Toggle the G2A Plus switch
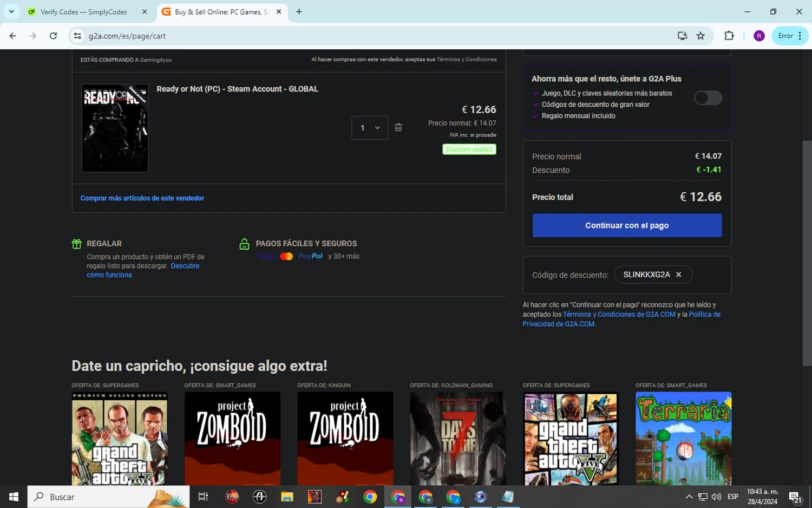This screenshot has width=812, height=508. (708, 98)
